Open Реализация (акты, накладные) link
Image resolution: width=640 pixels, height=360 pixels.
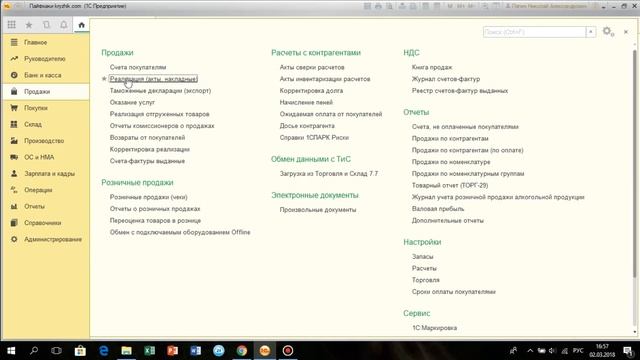point(153,79)
